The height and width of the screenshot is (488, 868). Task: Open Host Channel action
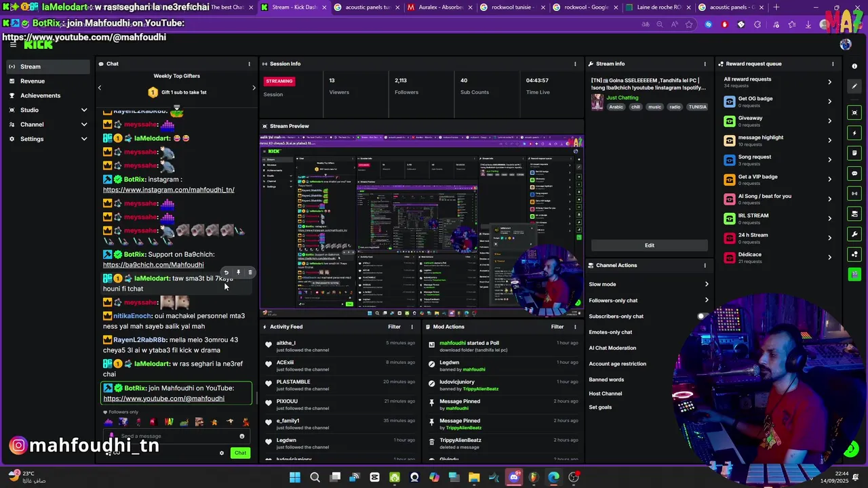pyautogui.click(x=606, y=394)
